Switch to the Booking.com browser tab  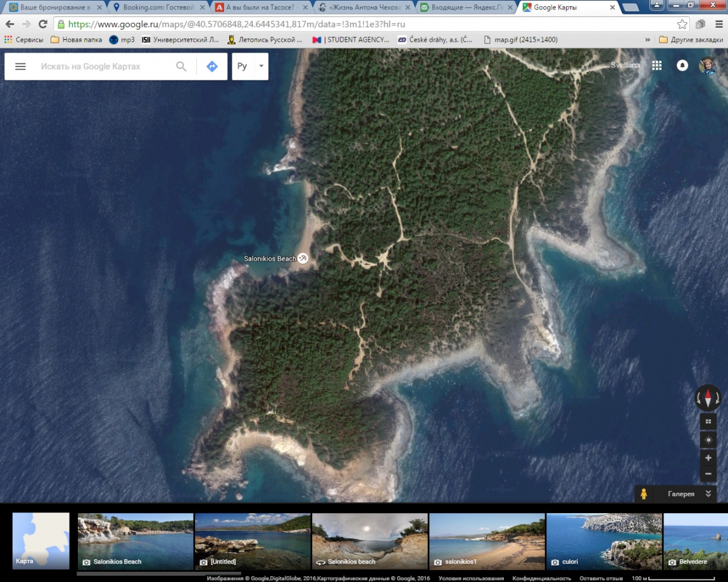[155, 8]
